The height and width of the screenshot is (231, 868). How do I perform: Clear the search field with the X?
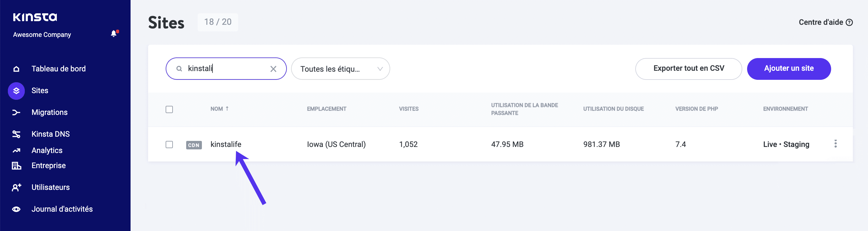[x=273, y=68]
